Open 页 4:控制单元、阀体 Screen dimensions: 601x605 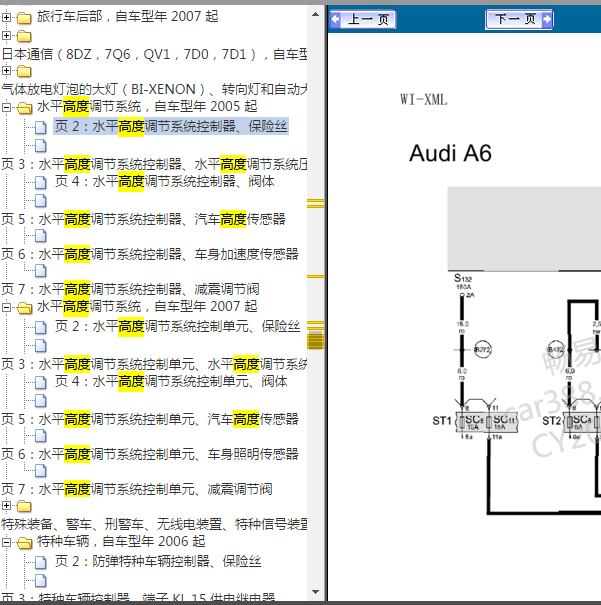(171, 382)
